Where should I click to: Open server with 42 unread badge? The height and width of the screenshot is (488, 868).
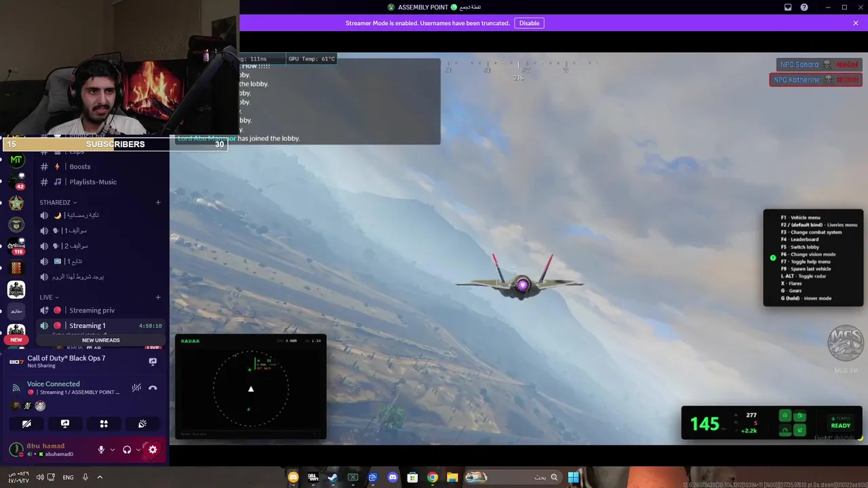point(16,180)
